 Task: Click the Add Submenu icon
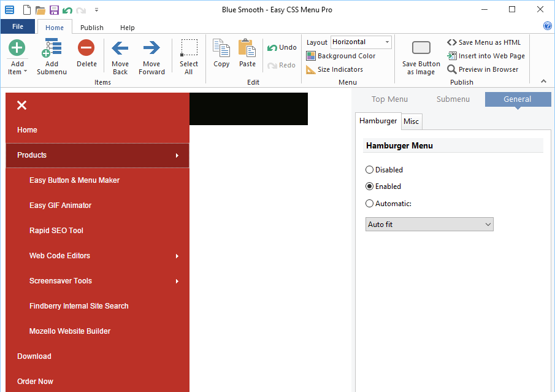tap(52, 48)
